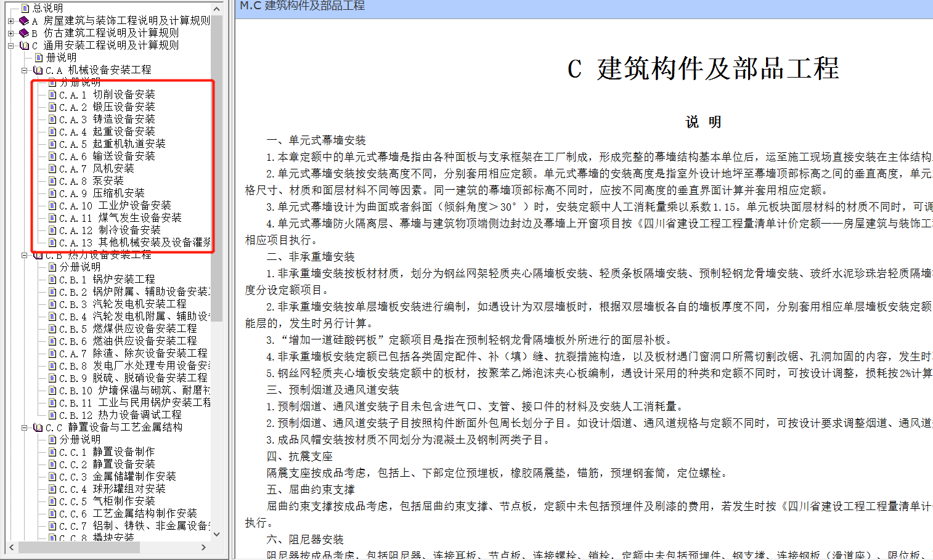Image resolution: width=933 pixels, height=560 pixels.
Task: Open C.B.4 汽轮发电机附属、辅助设备
Action: [134, 316]
